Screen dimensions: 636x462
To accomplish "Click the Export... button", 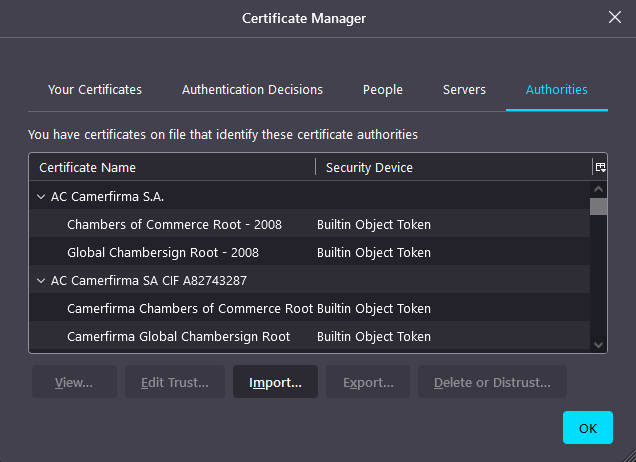I will click(368, 382).
